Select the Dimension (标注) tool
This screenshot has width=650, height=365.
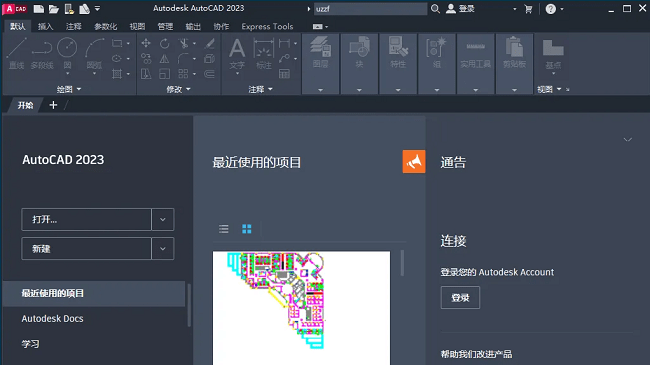(x=264, y=54)
